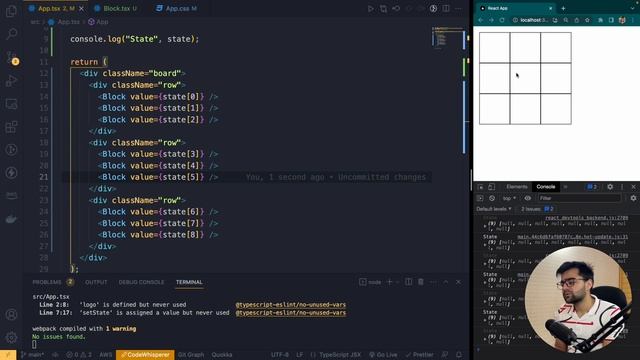Switch to the App.tsx editor tab

56,9
